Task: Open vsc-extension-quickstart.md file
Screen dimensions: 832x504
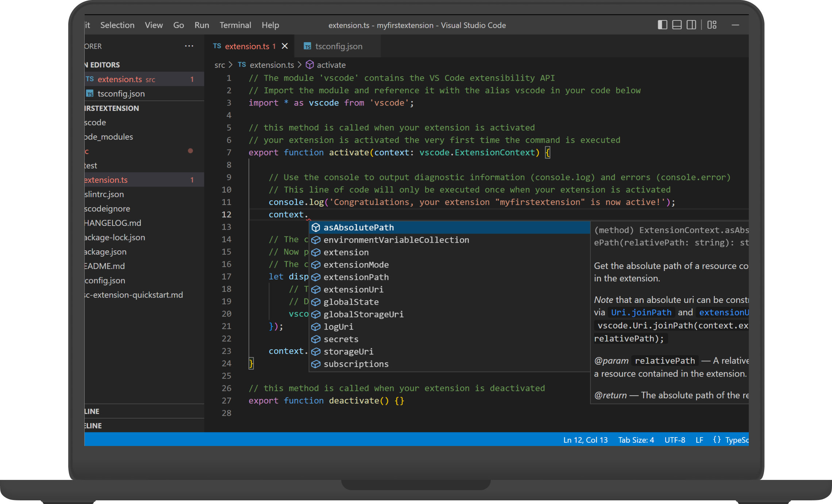Action: tap(144, 295)
